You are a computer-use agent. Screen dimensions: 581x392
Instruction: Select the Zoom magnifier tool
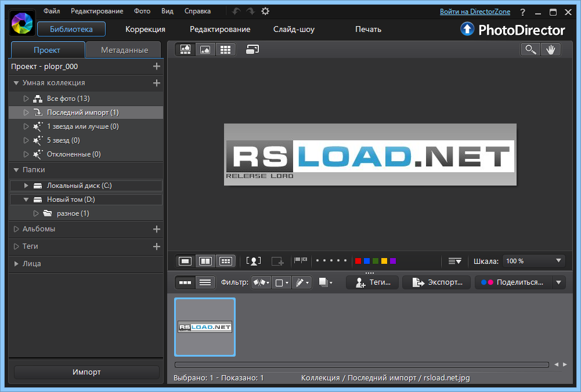[530, 50]
